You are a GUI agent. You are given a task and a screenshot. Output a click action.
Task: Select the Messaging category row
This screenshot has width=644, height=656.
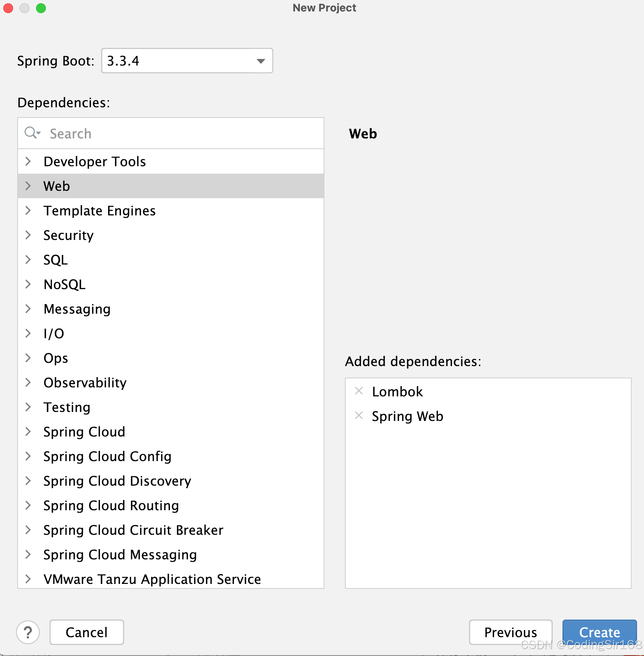pyautogui.click(x=171, y=309)
